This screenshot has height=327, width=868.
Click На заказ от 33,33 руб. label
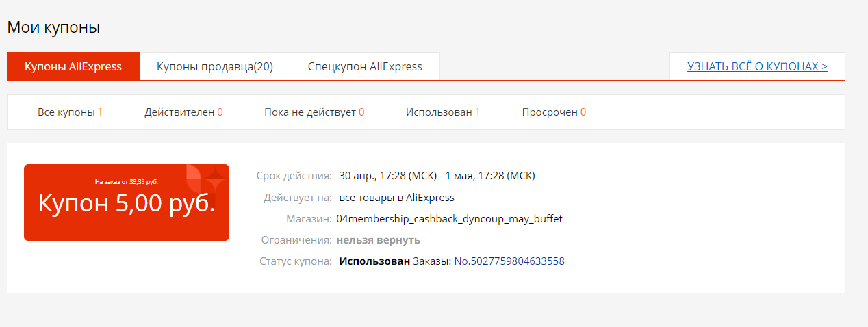click(x=127, y=182)
